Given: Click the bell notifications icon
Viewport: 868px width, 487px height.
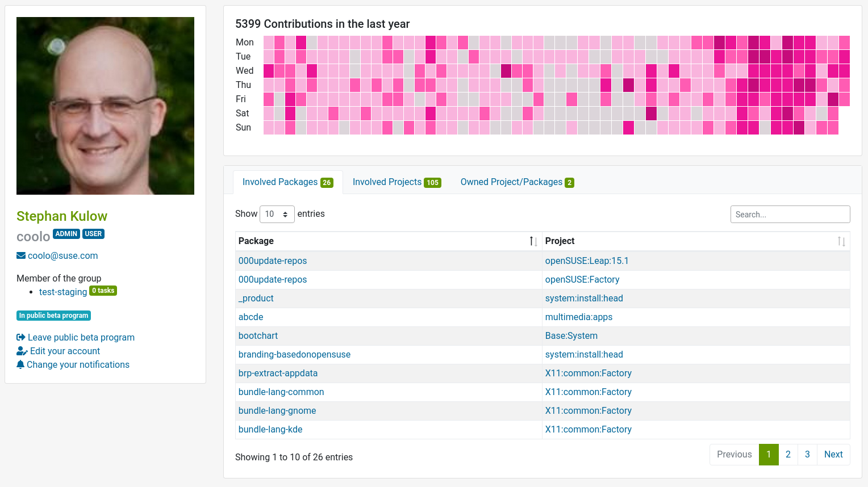Looking at the screenshot, I should [20, 365].
